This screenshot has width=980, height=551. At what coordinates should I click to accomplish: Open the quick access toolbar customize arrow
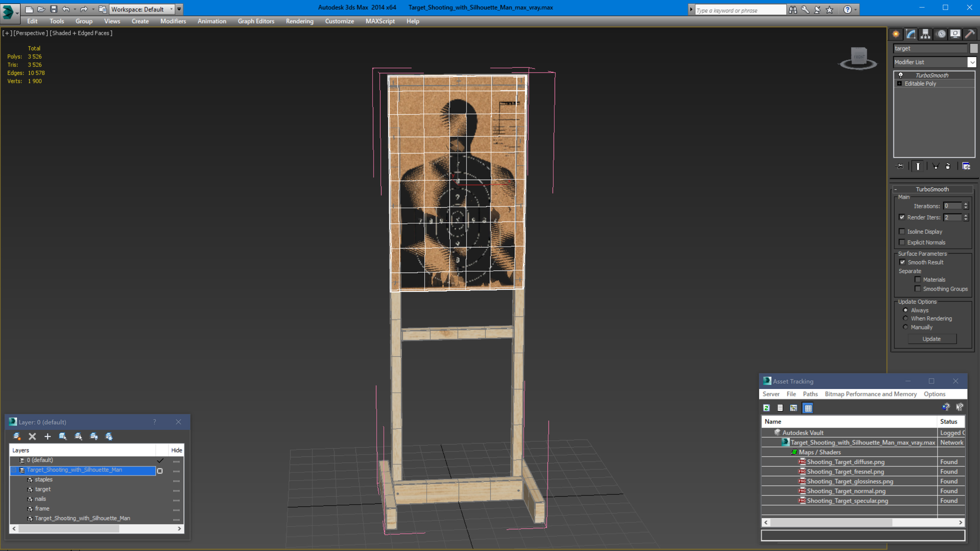tap(179, 9)
